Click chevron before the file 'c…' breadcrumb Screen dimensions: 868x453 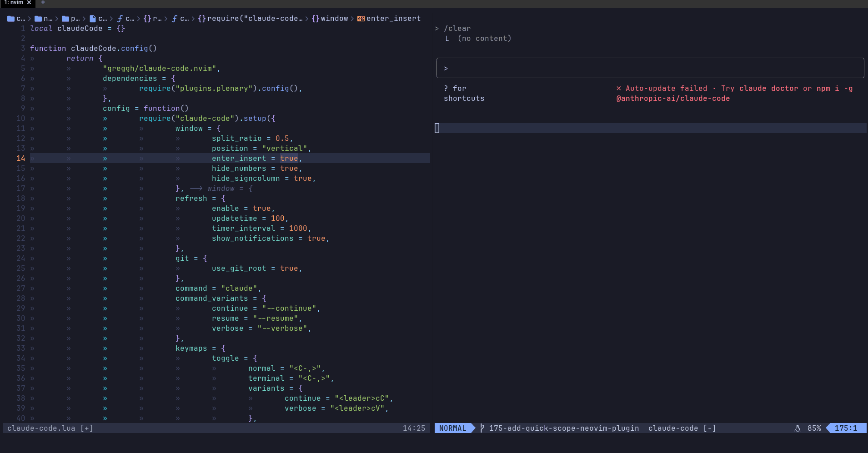point(84,19)
